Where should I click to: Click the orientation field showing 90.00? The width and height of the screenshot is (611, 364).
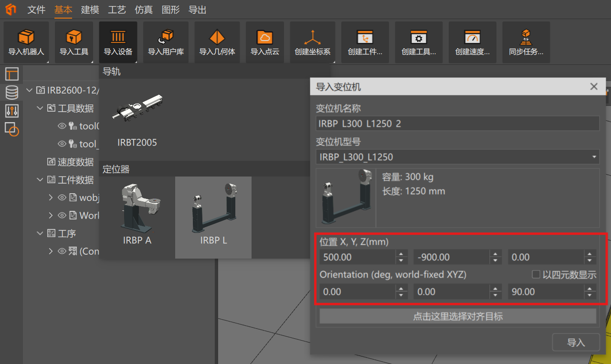[x=546, y=291]
